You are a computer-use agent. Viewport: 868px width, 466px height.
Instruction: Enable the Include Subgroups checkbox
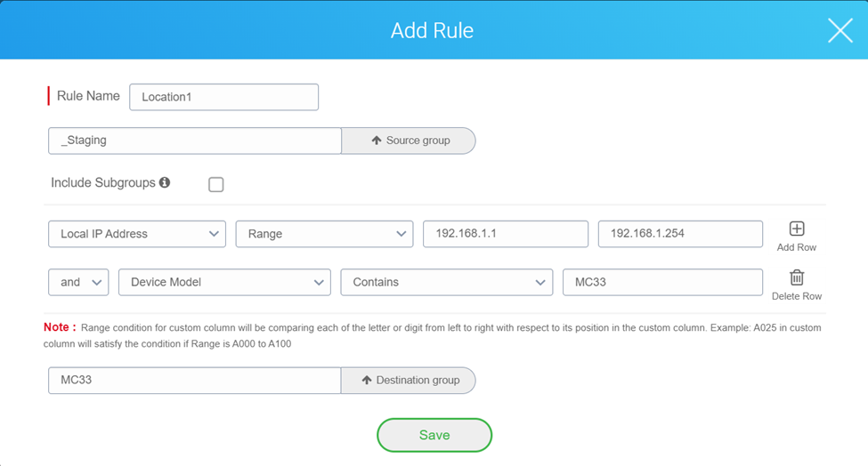(215, 184)
